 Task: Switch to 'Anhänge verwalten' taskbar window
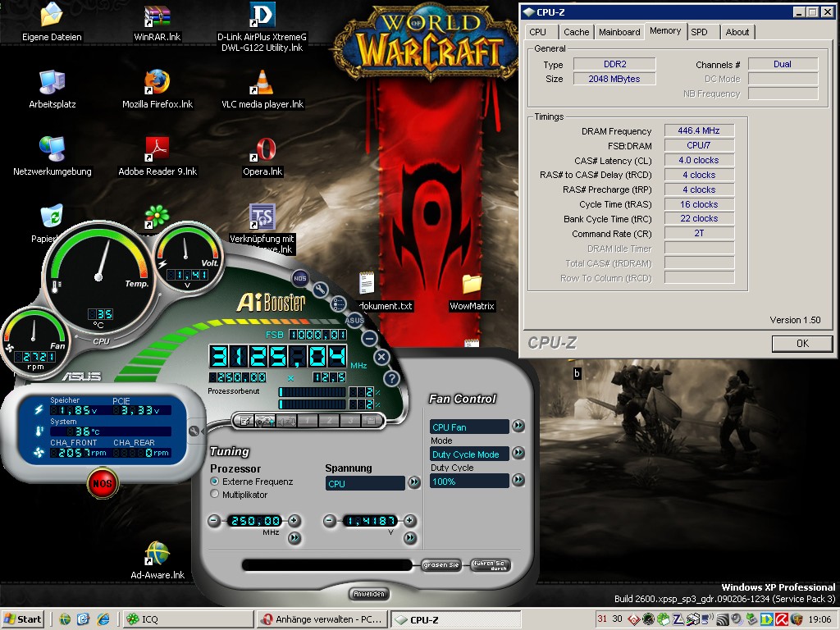coord(322,619)
